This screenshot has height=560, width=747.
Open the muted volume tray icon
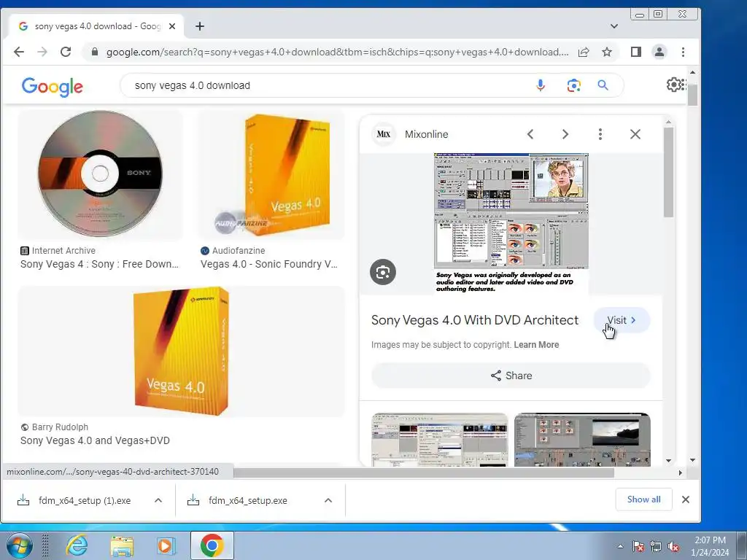click(x=673, y=547)
